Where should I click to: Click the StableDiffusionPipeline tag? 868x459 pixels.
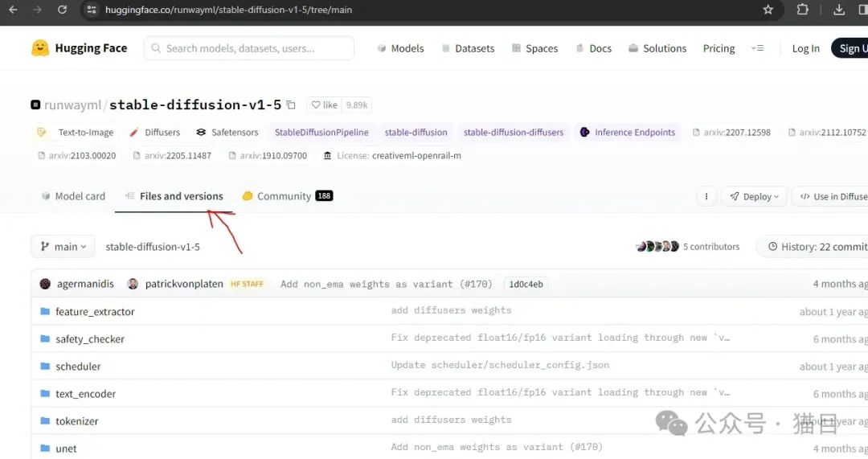[x=321, y=133]
